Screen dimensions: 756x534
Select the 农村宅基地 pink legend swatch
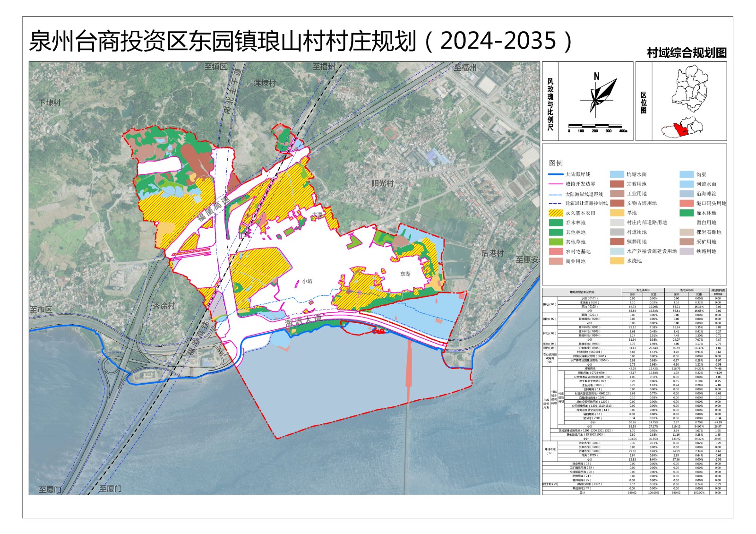[x=556, y=251]
